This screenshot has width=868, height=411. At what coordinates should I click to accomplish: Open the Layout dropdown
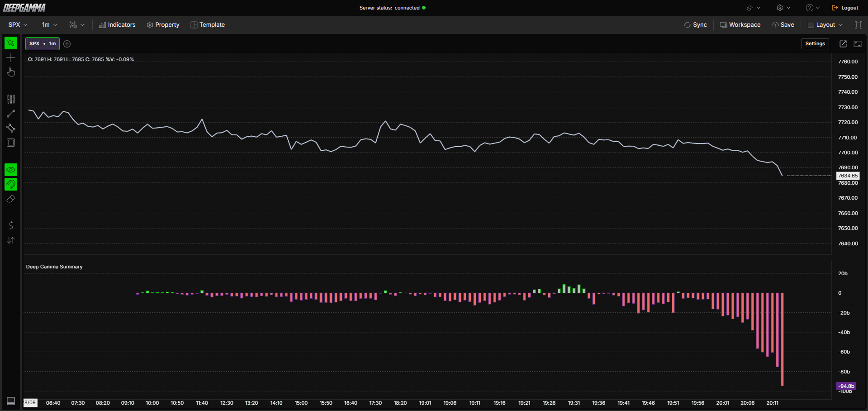(x=825, y=25)
